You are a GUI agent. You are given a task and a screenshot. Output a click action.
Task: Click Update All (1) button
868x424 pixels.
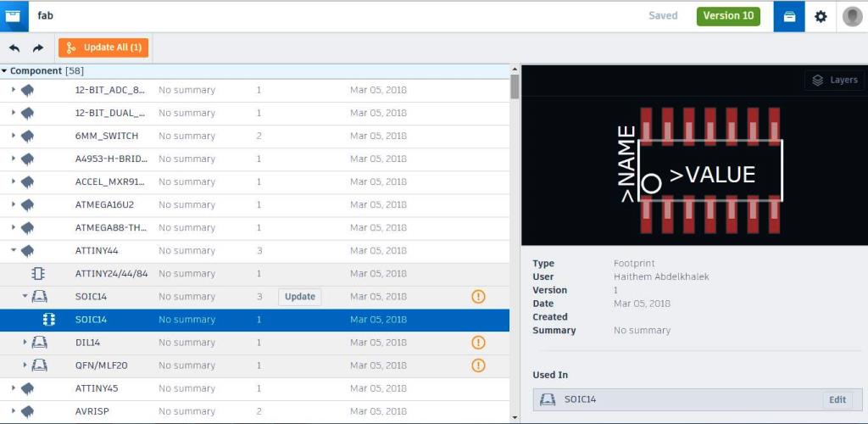(103, 47)
